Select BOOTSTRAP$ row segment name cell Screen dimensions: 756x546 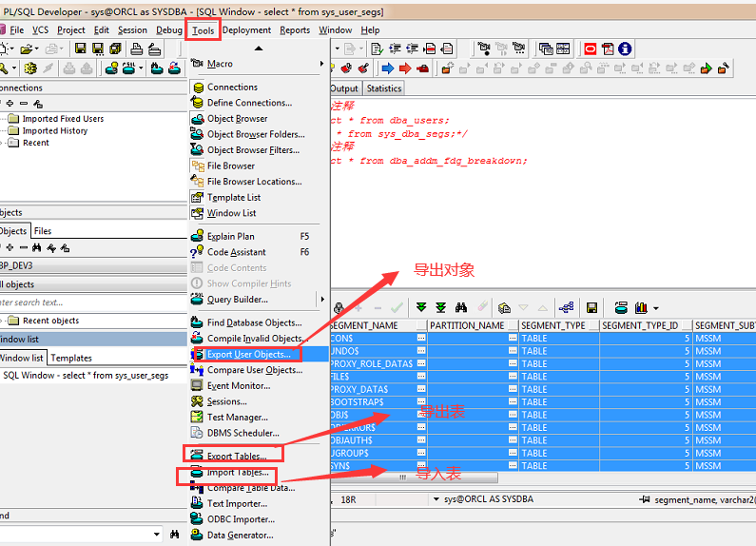click(373, 401)
